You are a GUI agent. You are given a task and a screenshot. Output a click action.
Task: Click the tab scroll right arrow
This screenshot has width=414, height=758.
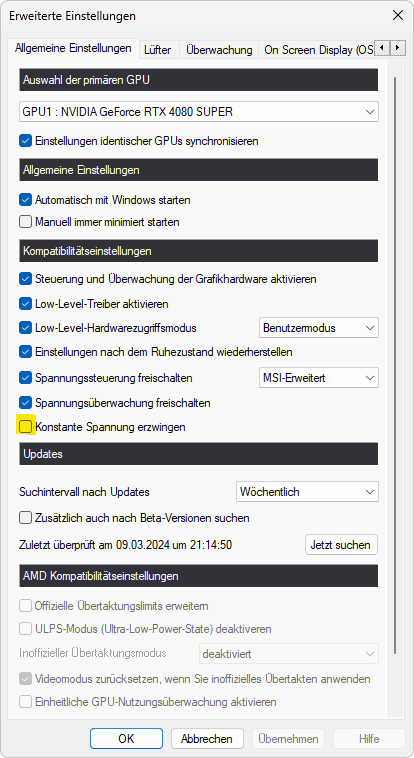pos(397,48)
